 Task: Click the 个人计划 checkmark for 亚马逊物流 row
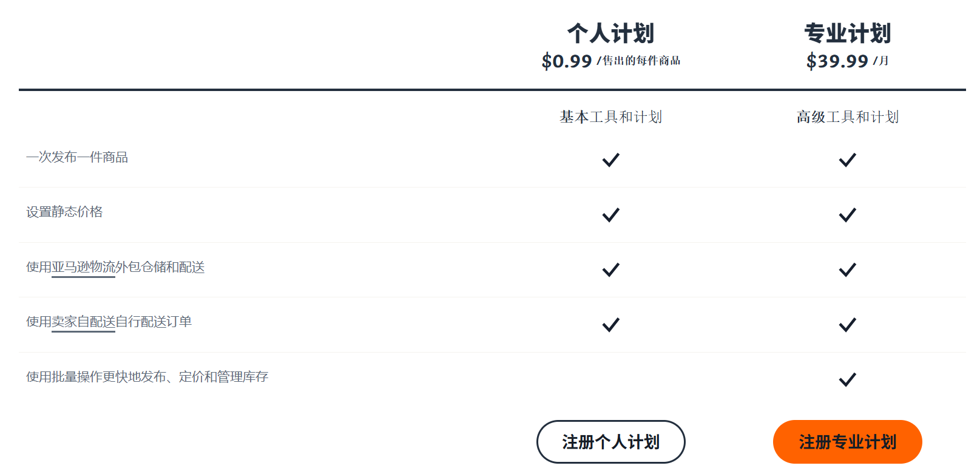612,269
